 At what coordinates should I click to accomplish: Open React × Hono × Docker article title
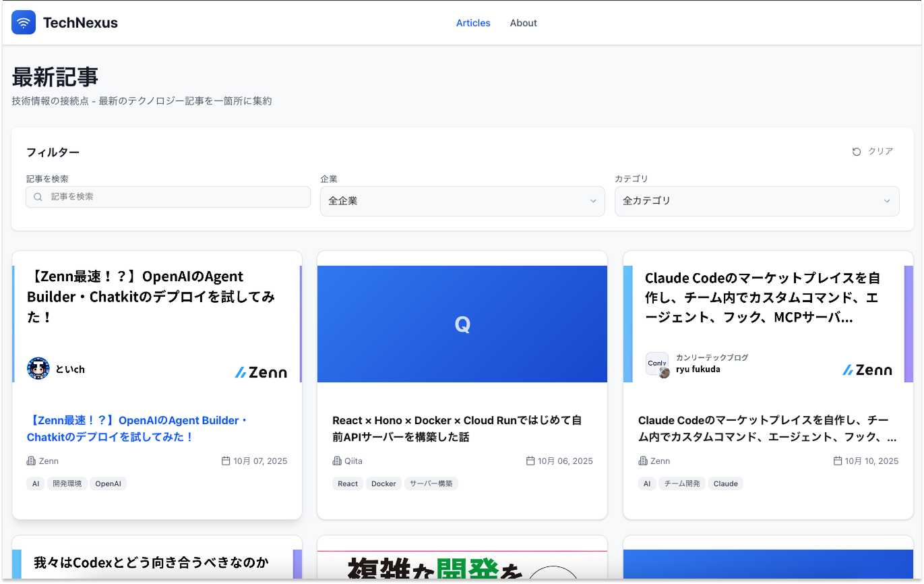pyautogui.click(x=456, y=428)
